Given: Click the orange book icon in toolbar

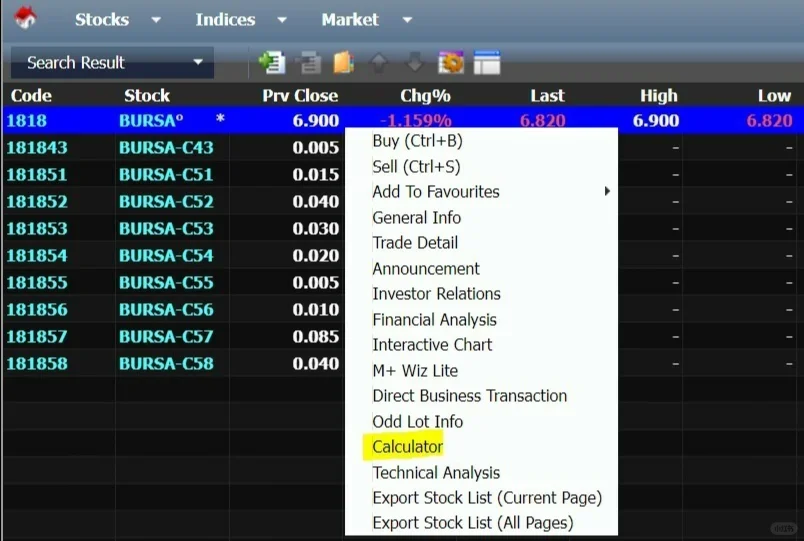Looking at the screenshot, I should 344,63.
